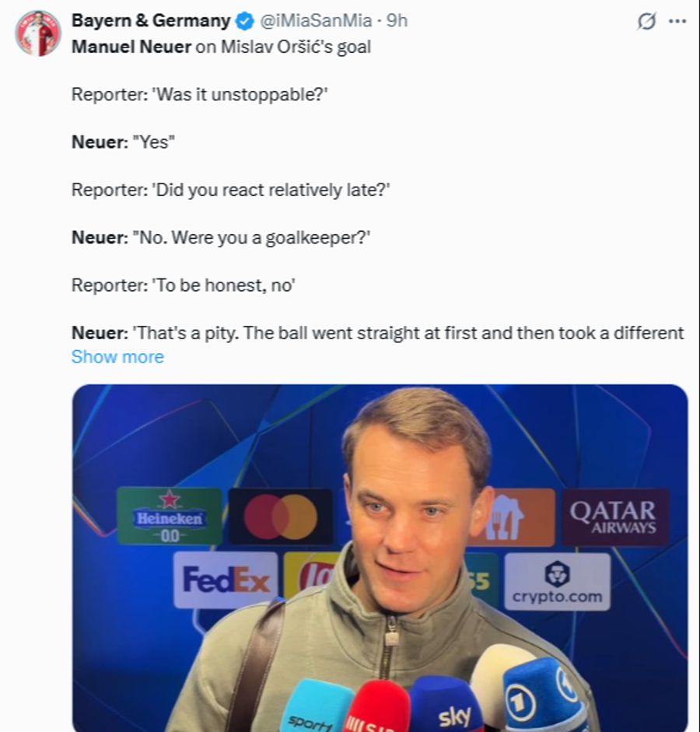
Task: Open the 9h timestamp link
Action: 397,21
